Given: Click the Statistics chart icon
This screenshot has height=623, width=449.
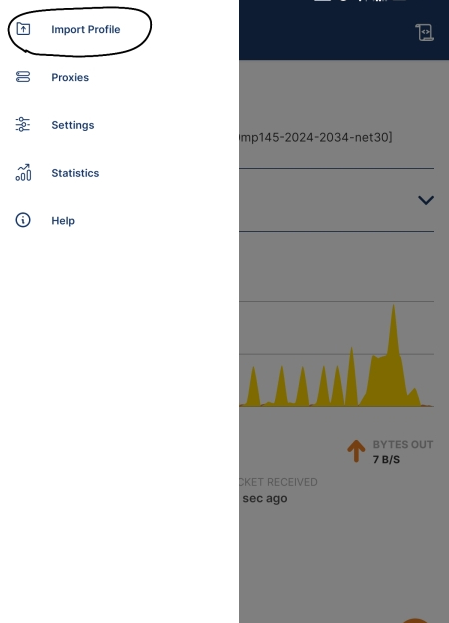Looking at the screenshot, I should coord(23,172).
